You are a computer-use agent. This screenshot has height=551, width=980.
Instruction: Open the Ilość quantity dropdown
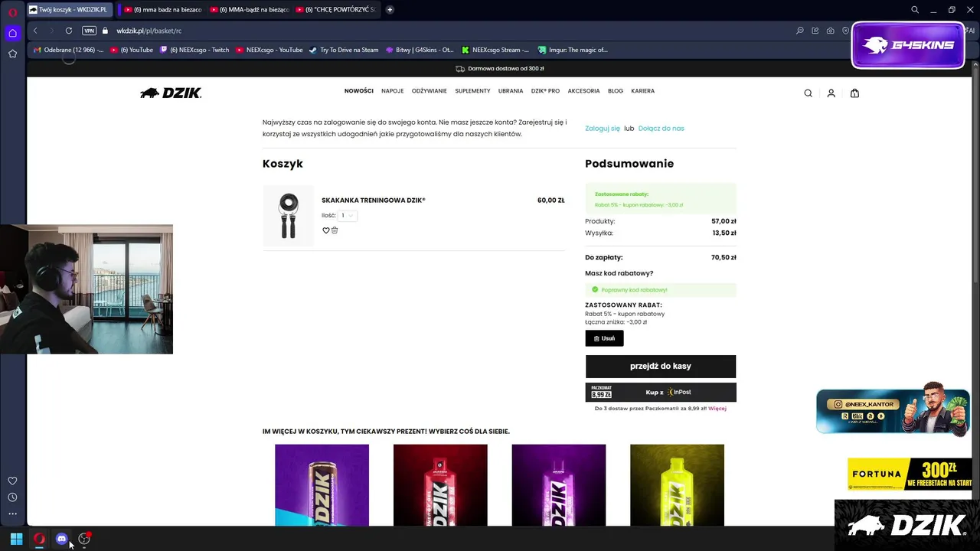[x=348, y=216]
